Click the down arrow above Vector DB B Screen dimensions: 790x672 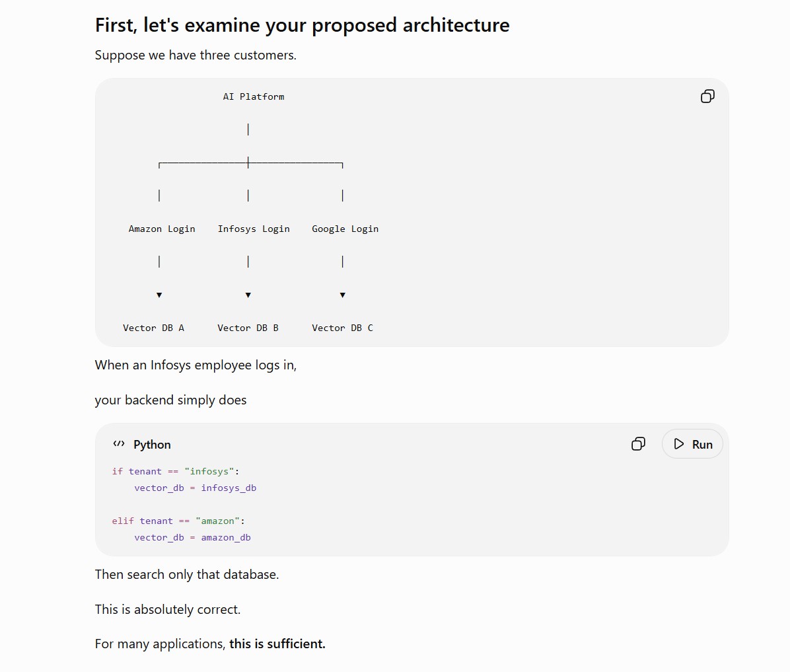click(x=248, y=295)
